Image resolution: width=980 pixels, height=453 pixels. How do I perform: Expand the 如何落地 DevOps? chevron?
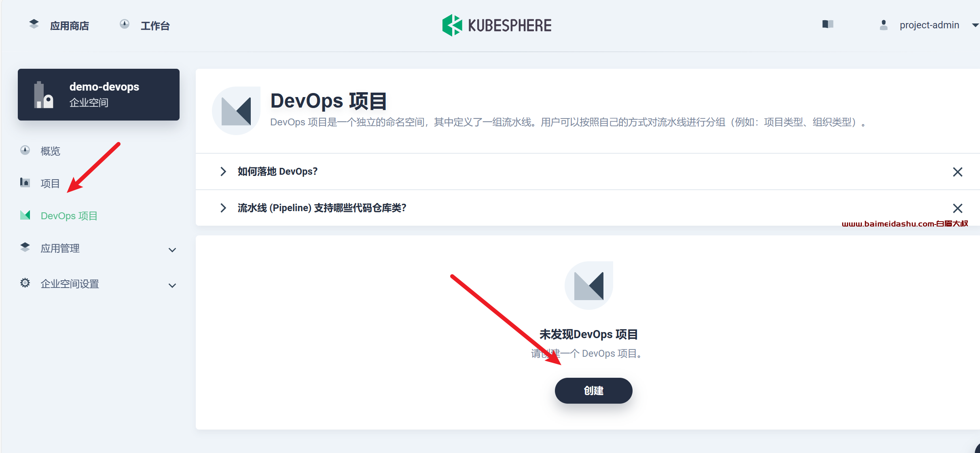(223, 171)
